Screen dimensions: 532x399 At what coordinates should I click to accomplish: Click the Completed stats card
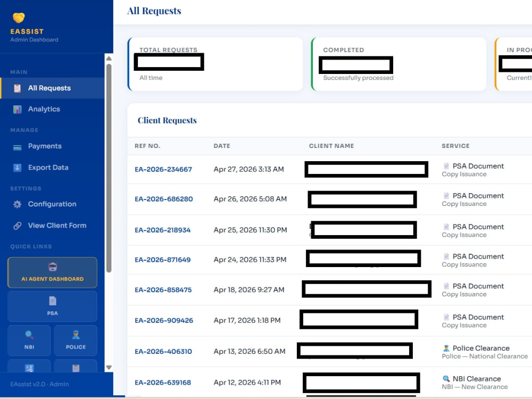398,64
